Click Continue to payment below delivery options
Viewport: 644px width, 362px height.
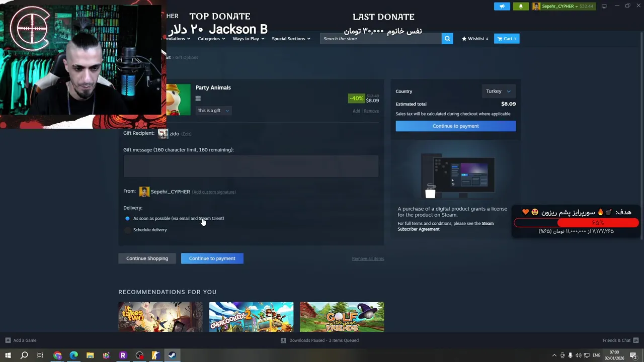point(212,258)
